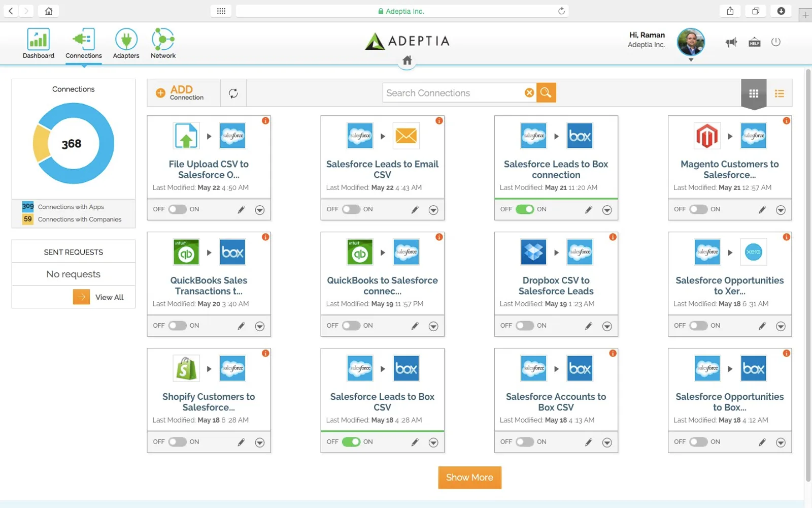Enable the Magento Customers to Salesforce toggle
Screen dimensions: 812x508
click(698, 209)
